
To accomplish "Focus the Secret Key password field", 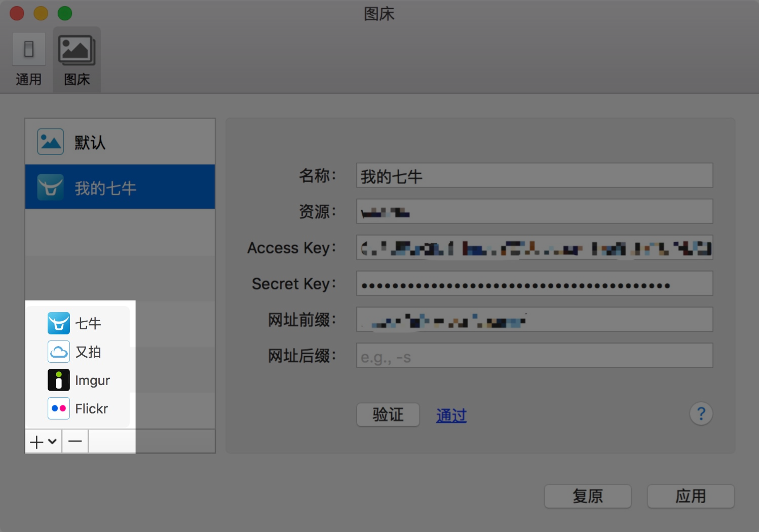I will pyautogui.click(x=534, y=284).
